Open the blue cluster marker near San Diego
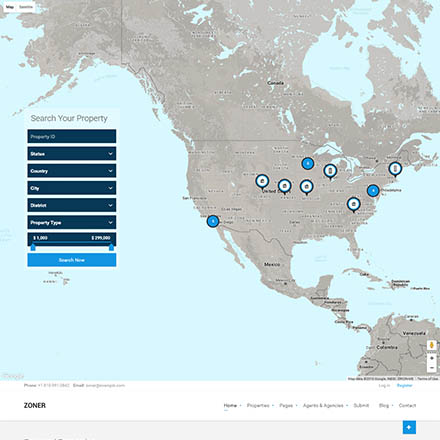 [213, 221]
